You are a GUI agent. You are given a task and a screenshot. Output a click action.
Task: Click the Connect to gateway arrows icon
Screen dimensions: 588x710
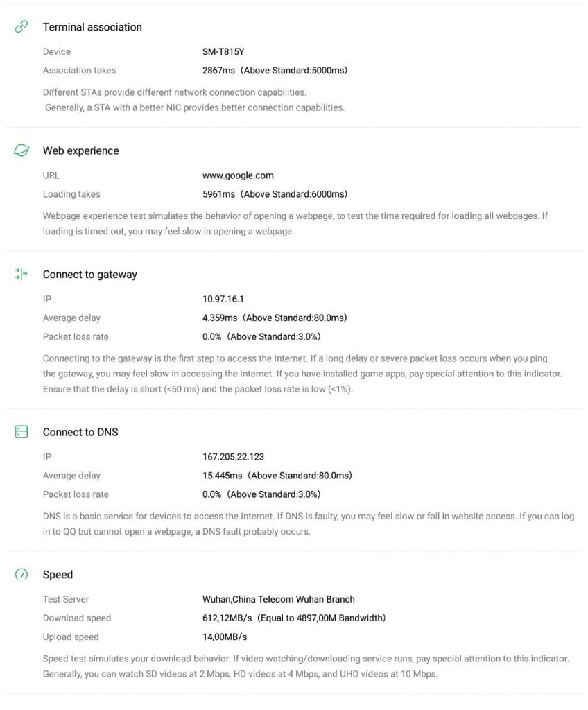pos(21,275)
